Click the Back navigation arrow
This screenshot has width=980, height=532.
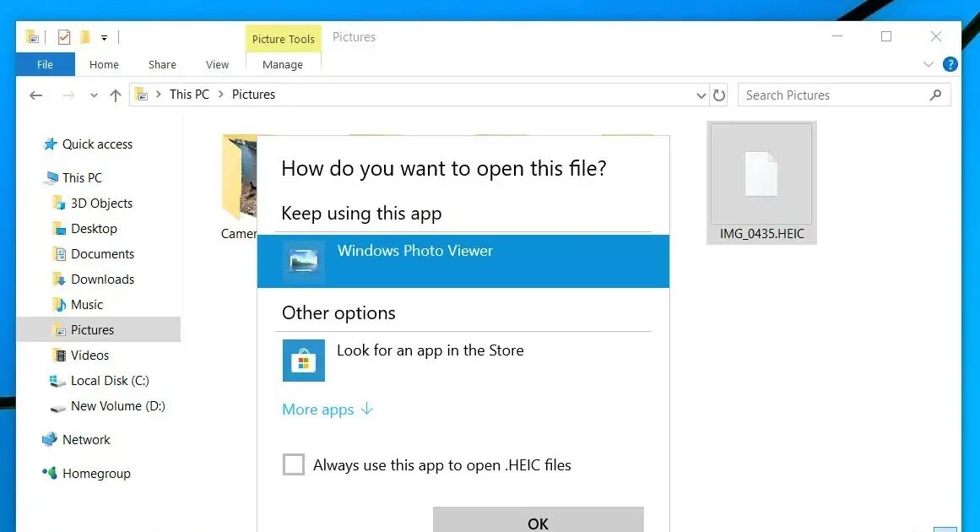[x=35, y=95]
